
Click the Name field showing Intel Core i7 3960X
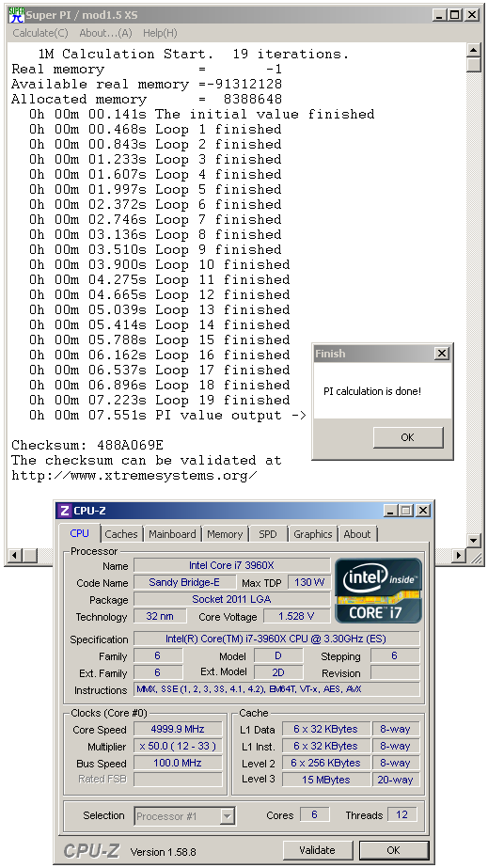[232, 565]
